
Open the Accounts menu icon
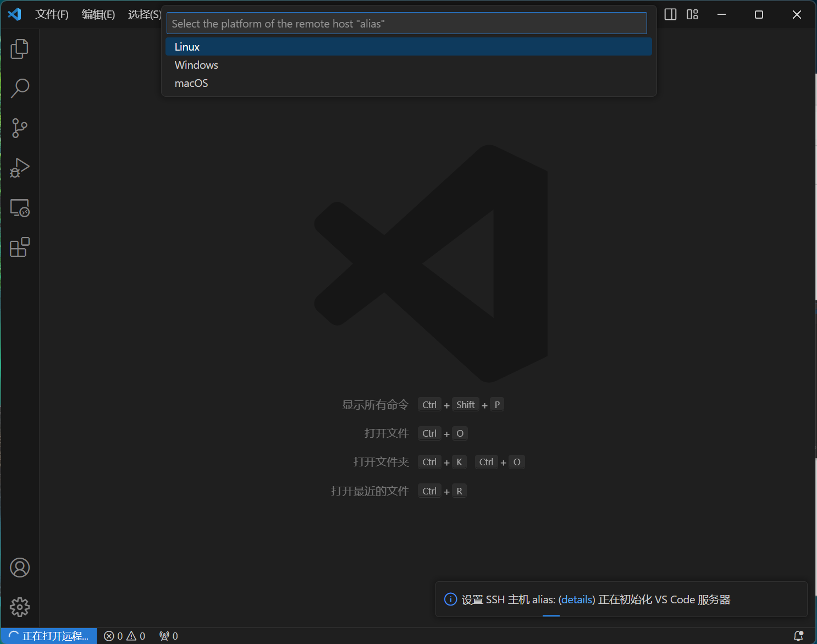coord(20,568)
